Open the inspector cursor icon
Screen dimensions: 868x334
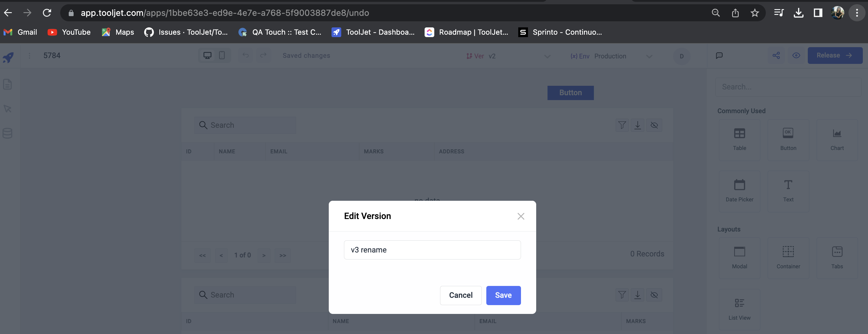(x=7, y=109)
